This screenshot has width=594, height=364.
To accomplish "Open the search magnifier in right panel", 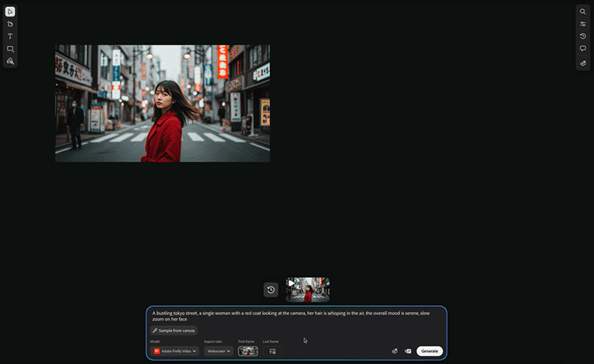I will tap(583, 12).
